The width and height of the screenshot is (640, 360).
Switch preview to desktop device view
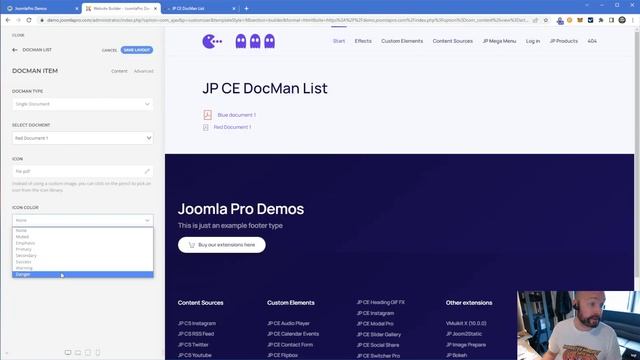pyautogui.click(x=68, y=353)
